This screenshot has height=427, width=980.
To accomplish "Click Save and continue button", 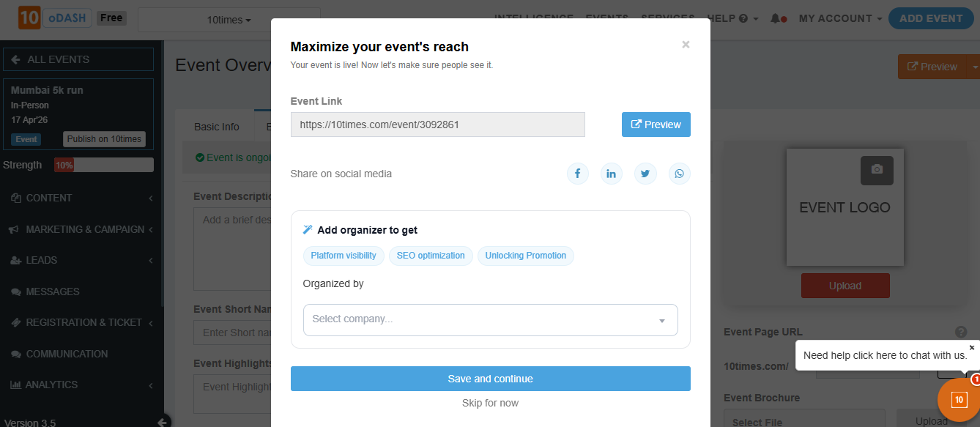I will (x=490, y=379).
